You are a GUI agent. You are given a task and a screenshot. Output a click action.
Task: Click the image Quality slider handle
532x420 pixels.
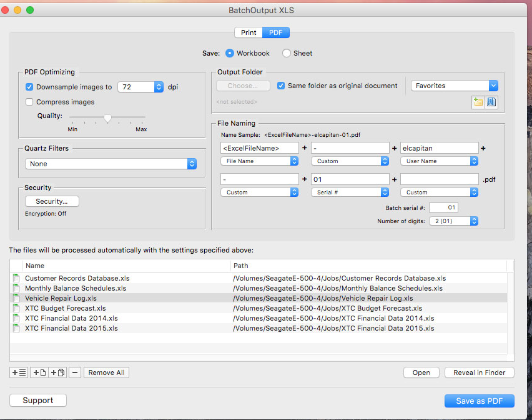pos(107,118)
